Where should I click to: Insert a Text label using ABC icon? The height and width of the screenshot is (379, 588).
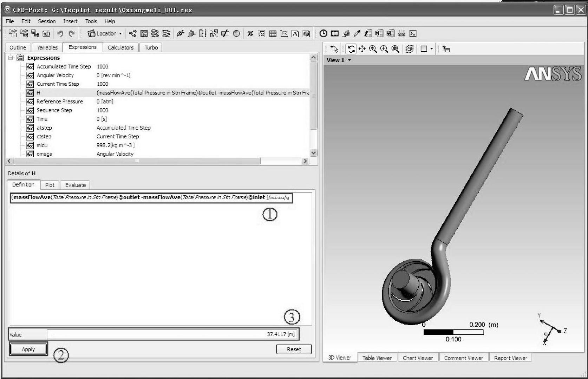click(180, 34)
